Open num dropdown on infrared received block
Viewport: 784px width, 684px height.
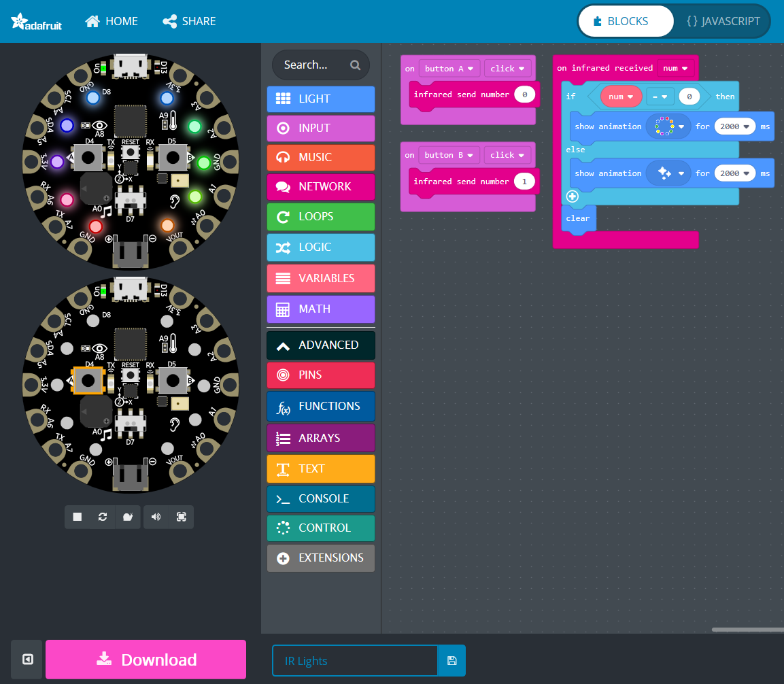[675, 68]
